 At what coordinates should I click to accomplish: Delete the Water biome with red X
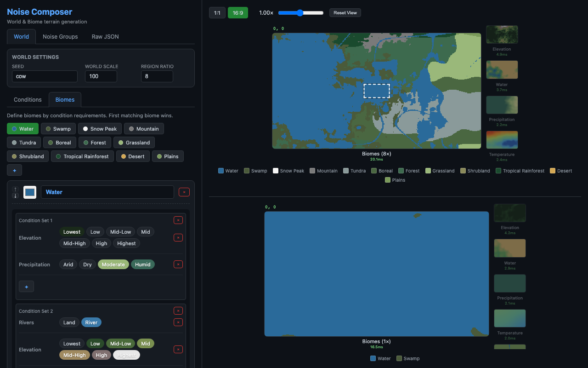point(184,192)
